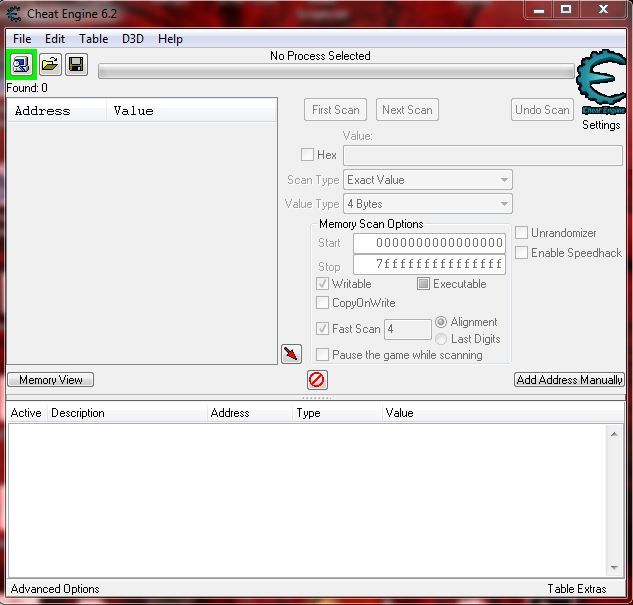Open Advanced Options
Viewport: 633px width, 605px height.
(55, 589)
